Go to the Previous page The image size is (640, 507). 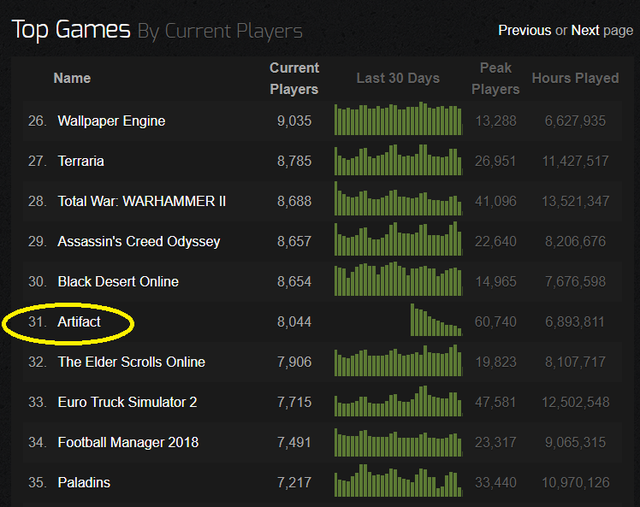[524, 30]
